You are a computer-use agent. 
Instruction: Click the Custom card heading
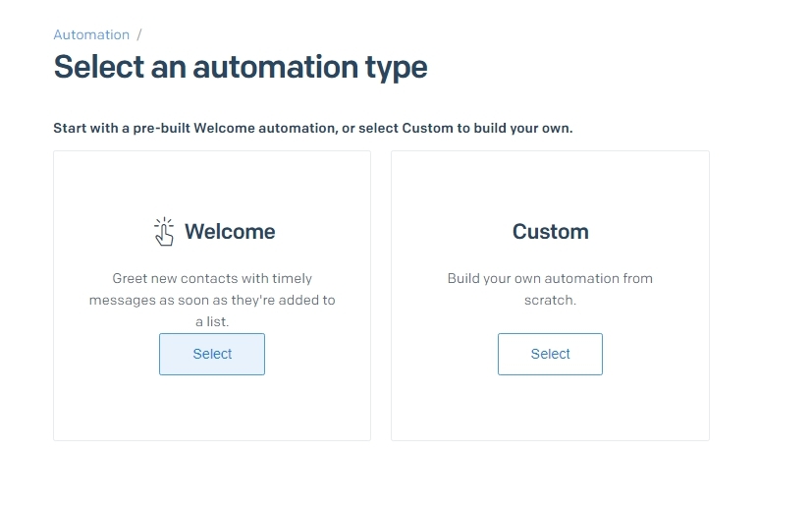tap(551, 232)
